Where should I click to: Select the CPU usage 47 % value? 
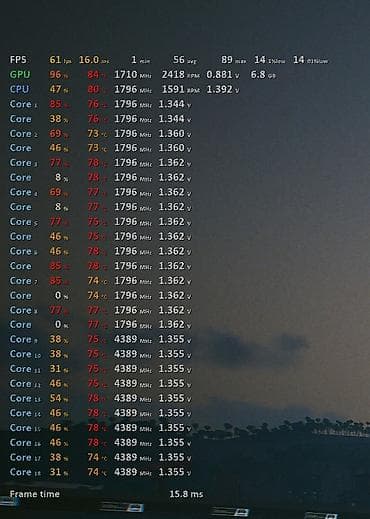(x=59, y=89)
